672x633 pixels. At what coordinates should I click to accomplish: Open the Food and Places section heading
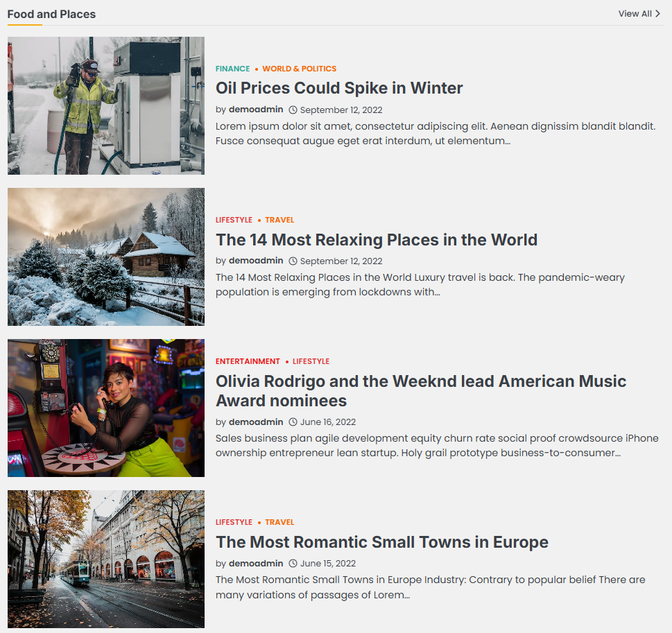point(51,14)
